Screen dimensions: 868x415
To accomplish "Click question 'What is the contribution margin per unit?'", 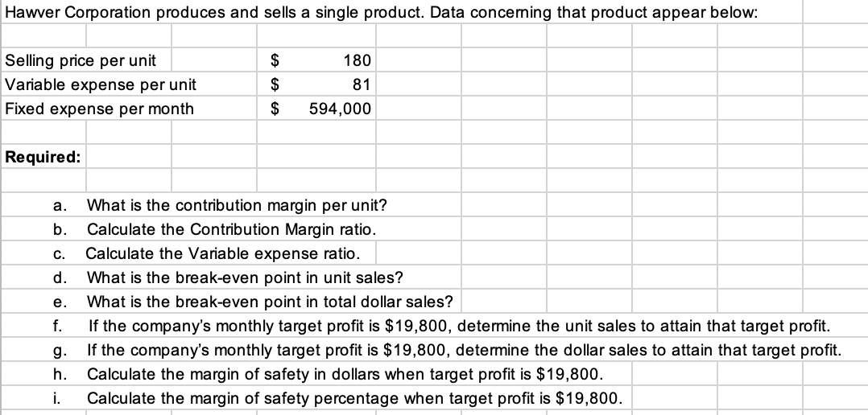I will click(237, 206).
